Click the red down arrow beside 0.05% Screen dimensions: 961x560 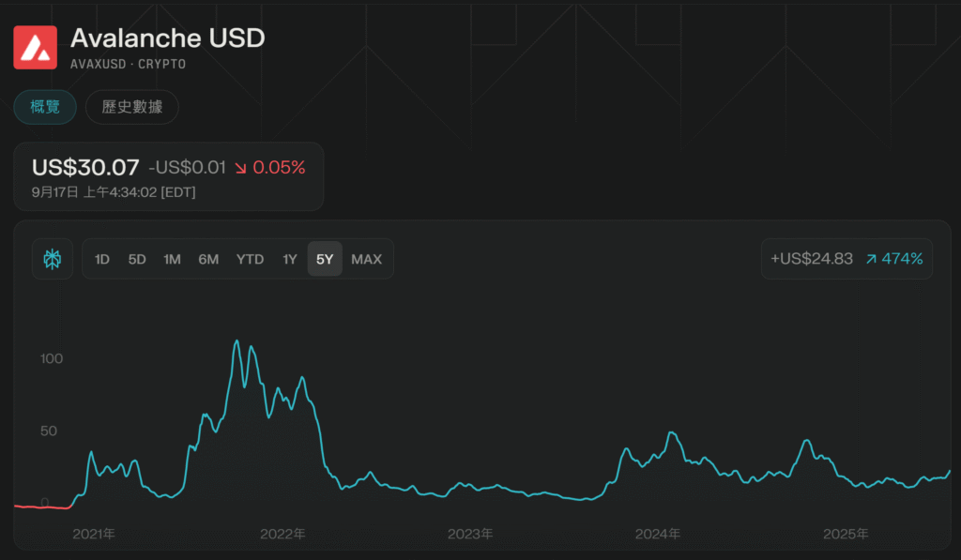click(241, 168)
